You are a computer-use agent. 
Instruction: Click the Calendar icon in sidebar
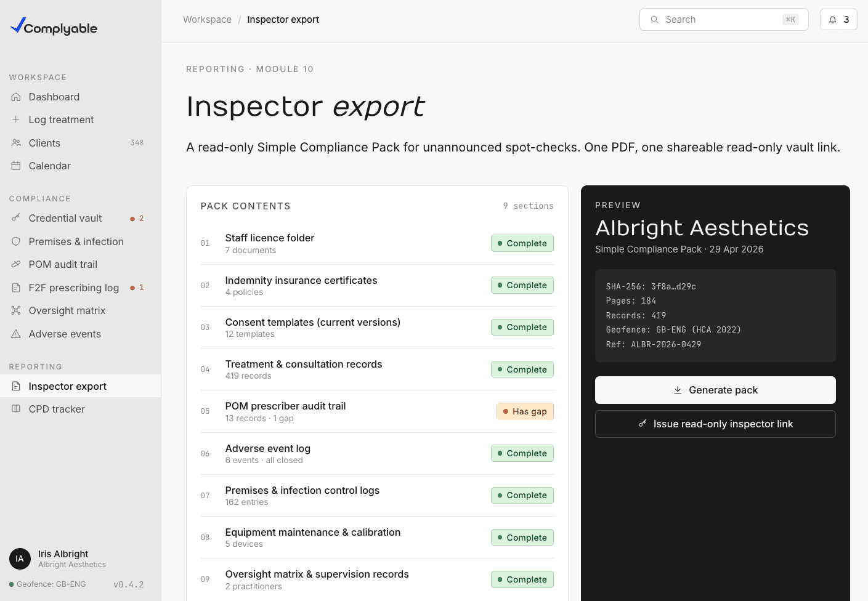(16, 166)
